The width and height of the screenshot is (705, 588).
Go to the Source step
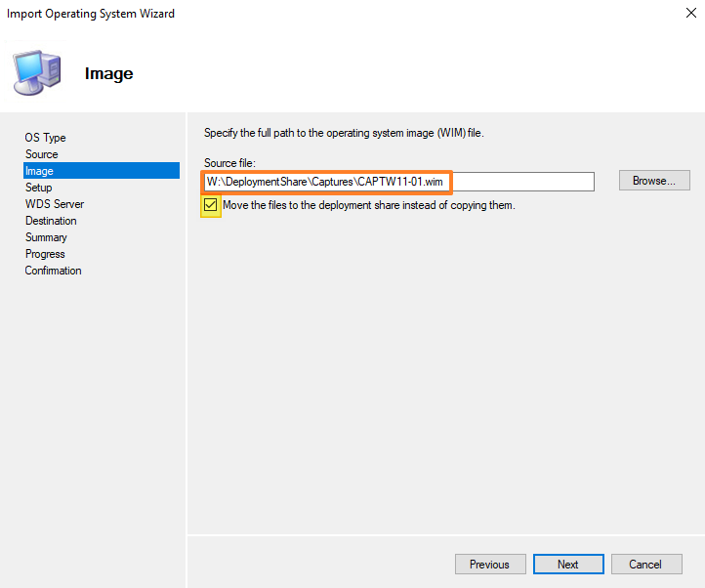pyautogui.click(x=42, y=154)
